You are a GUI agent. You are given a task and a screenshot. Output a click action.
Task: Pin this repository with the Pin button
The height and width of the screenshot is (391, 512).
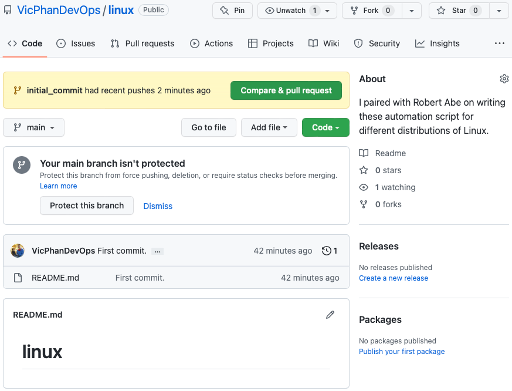pos(232,11)
